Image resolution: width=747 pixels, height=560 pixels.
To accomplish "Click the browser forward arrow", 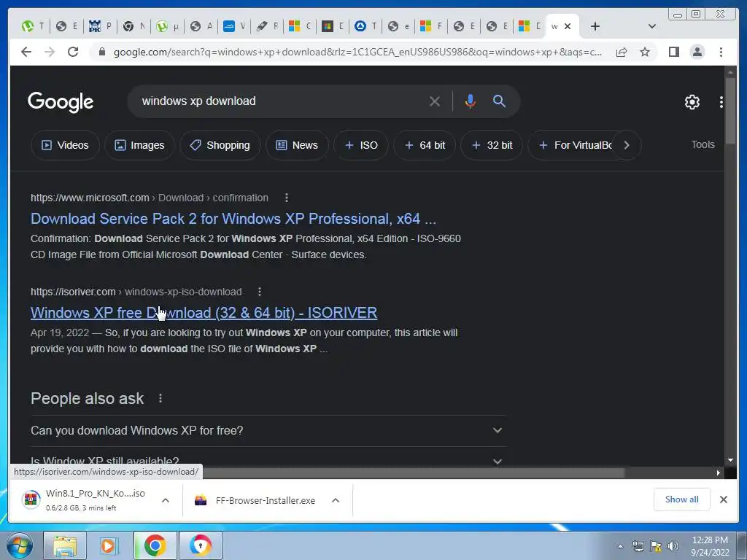I will pyautogui.click(x=50, y=52).
